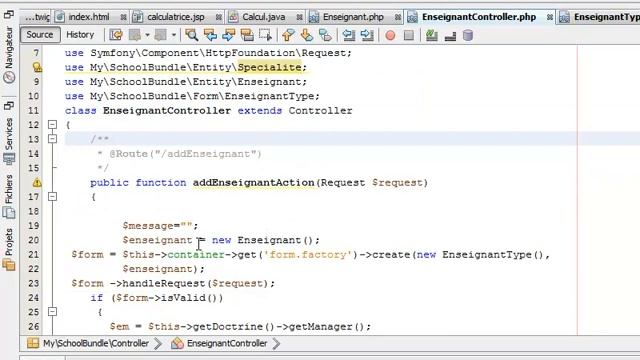
Task: Open the Projets side panel
Action: pyautogui.click(x=9, y=249)
